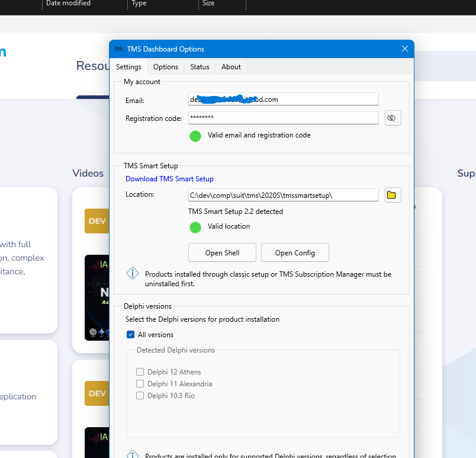This screenshot has width=476, height=458.
Task: Click green valid location status indicator
Action: tap(195, 227)
